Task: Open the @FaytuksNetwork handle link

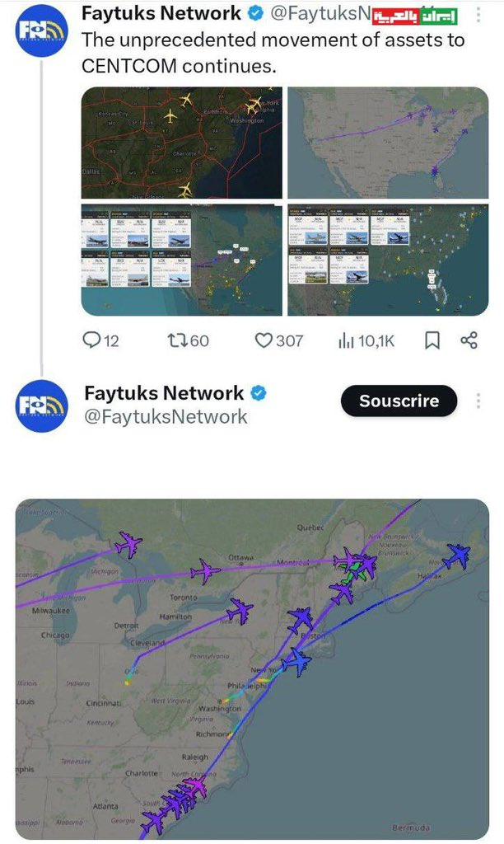Action: [166, 417]
